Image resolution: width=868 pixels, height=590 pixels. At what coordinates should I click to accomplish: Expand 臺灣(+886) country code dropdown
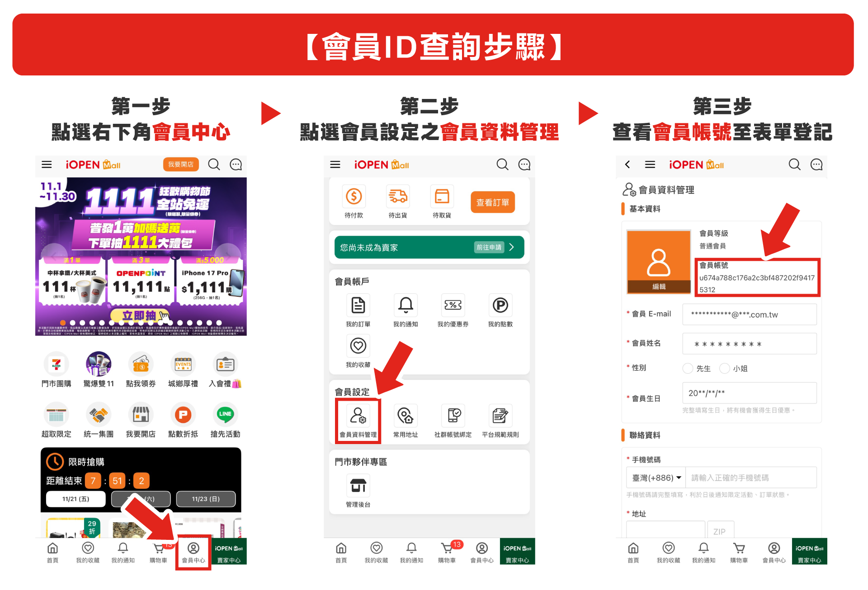tap(656, 478)
